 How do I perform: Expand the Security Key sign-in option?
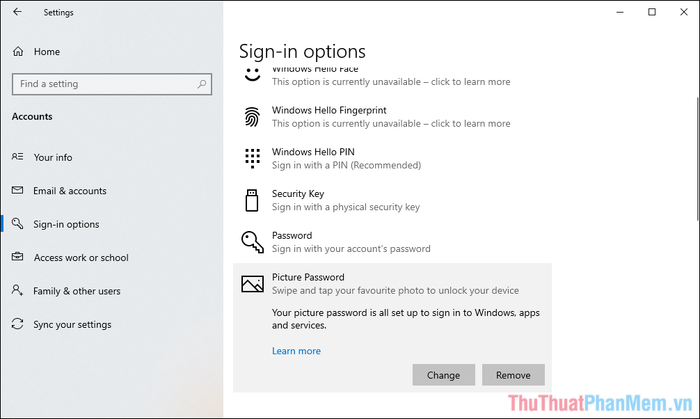(x=392, y=200)
